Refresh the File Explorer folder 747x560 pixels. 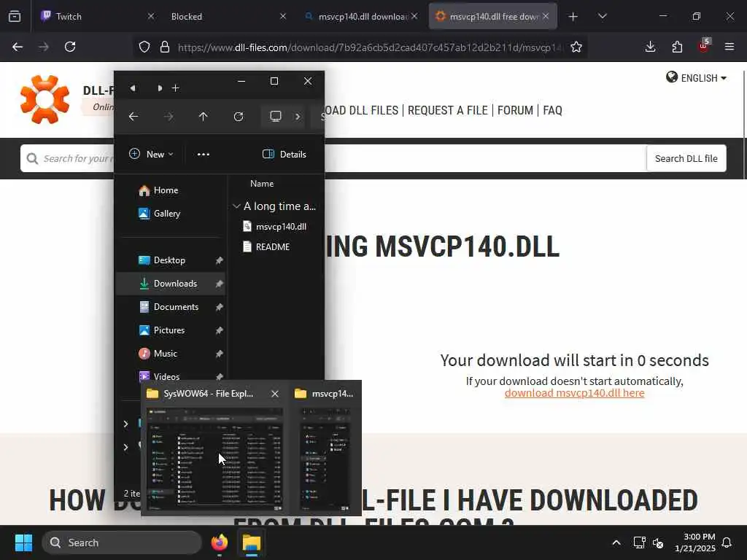click(239, 117)
